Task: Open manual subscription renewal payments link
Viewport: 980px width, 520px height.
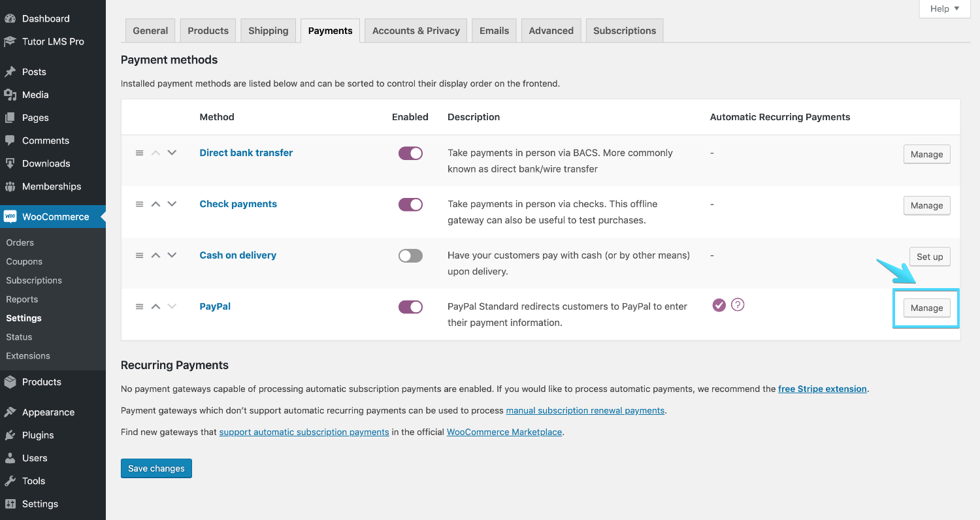Action: pyautogui.click(x=585, y=410)
